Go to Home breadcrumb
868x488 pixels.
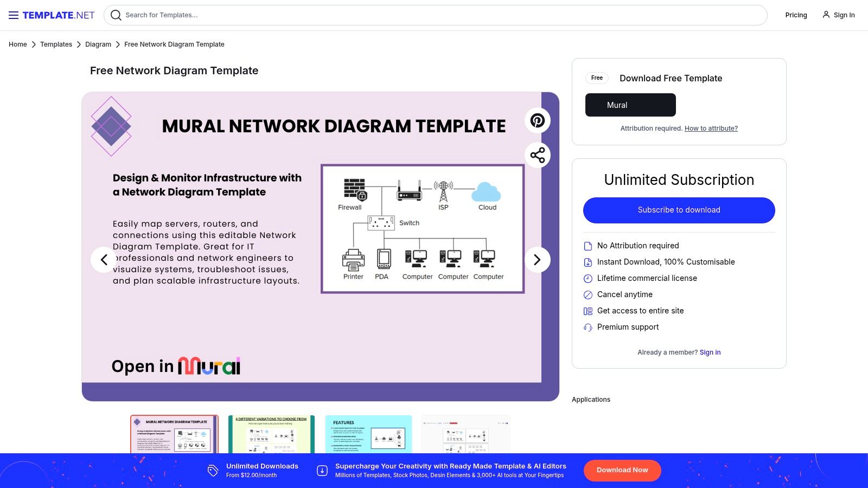coord(18,44)
